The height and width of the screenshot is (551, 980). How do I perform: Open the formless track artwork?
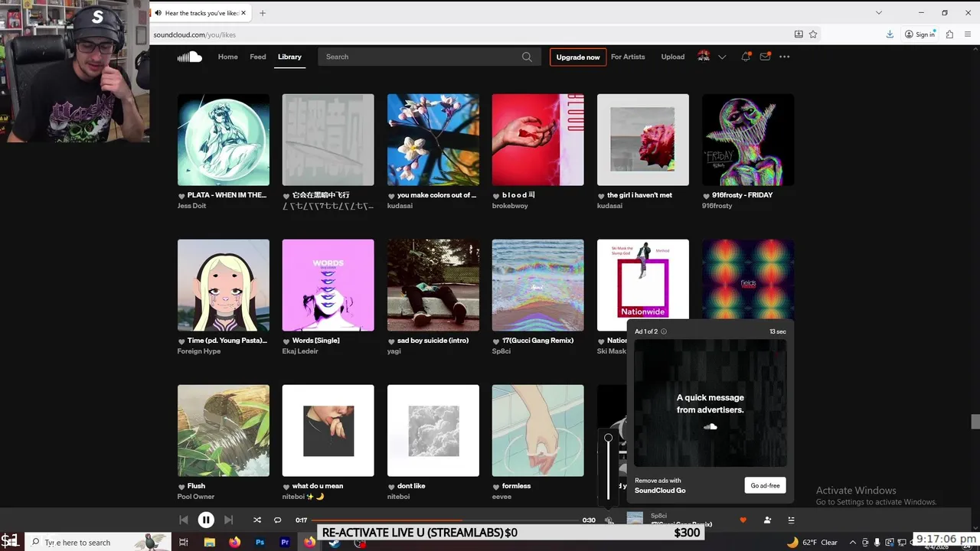[x=538, y=431]
